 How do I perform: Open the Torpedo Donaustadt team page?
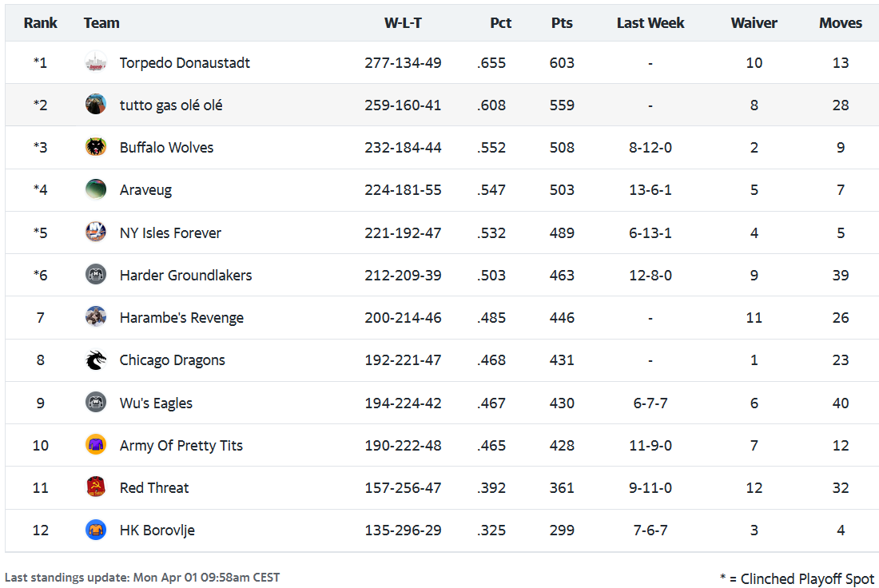185,62
